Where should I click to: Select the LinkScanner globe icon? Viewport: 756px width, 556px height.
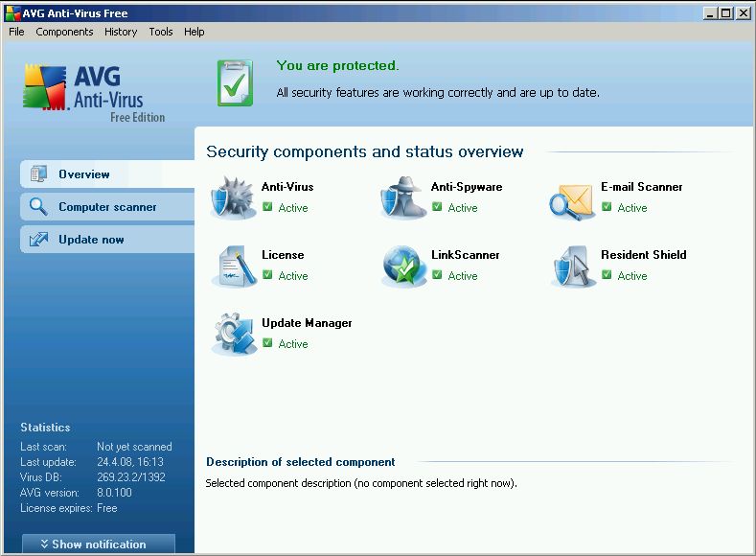tap(403, 266)
